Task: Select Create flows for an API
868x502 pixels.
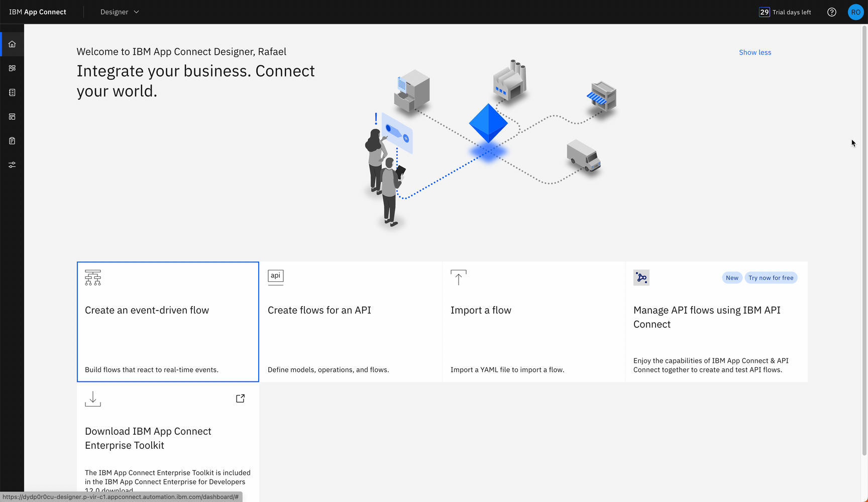Action: tap(351, 322)
